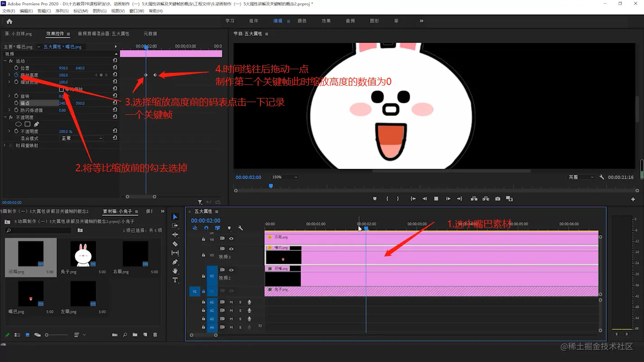The image size is (644, 362).
Task: Open the 序列(S) menu
Action: (x=62, y=11)
